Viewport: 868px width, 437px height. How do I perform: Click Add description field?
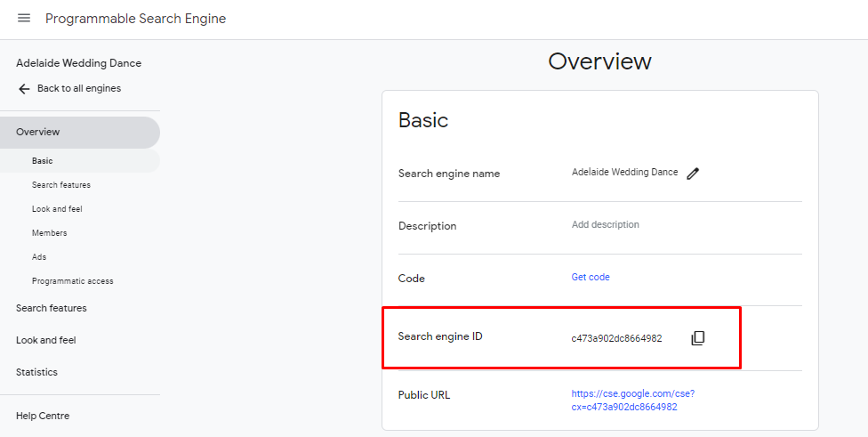tap(606, 225)
